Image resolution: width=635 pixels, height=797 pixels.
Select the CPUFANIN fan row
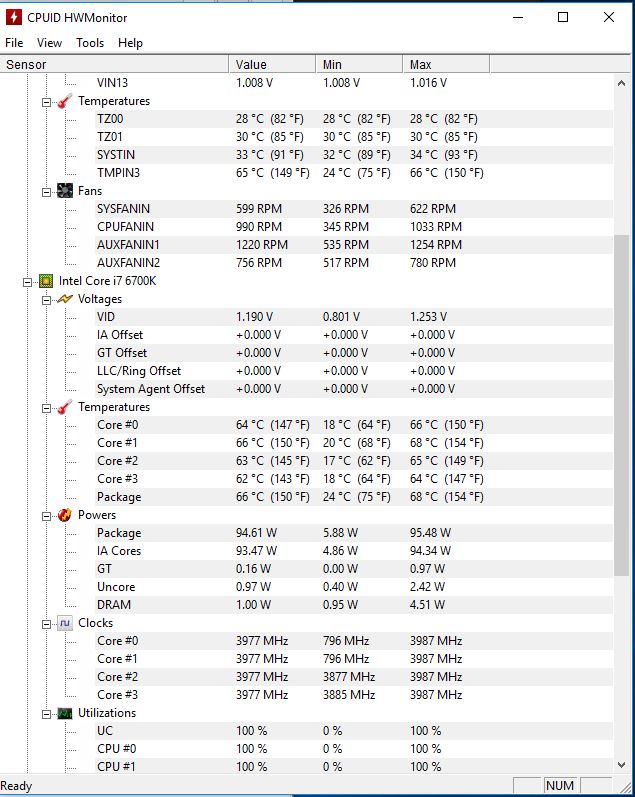(x=354, y=227)
